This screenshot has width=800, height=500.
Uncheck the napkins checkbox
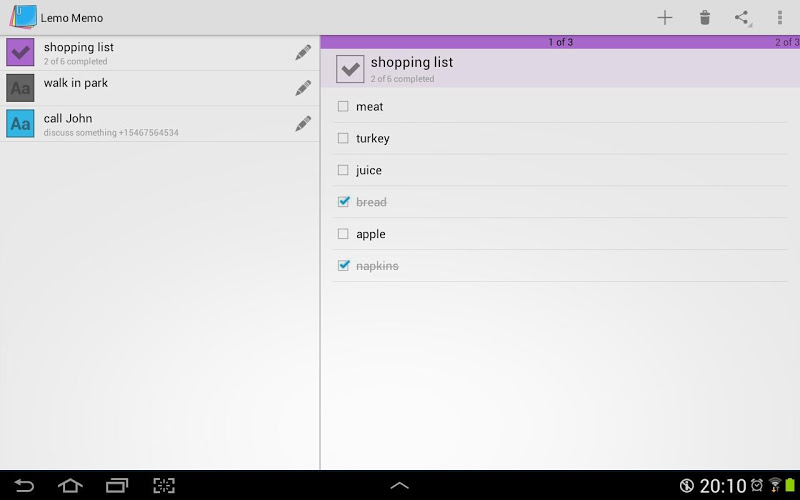[x=343, y=265]
